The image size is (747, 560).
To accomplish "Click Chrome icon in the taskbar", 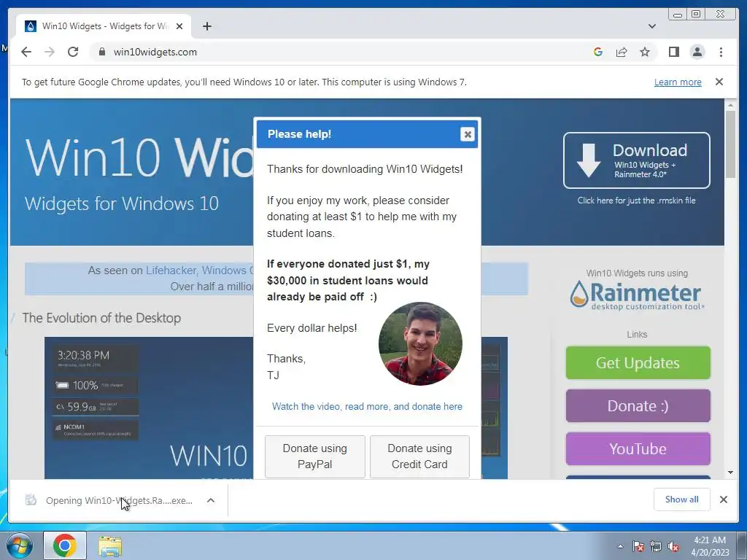I will click(65, 545).
